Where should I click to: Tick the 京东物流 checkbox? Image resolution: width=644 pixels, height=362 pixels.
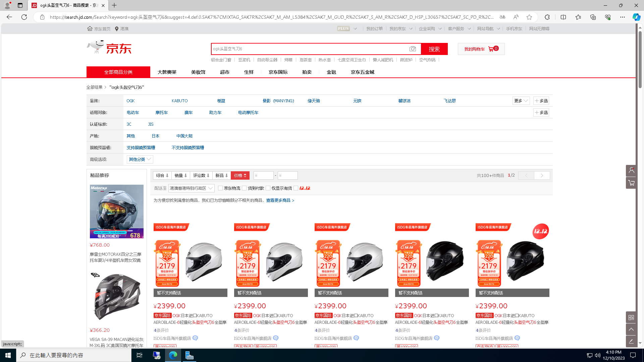tap(220, 188)
